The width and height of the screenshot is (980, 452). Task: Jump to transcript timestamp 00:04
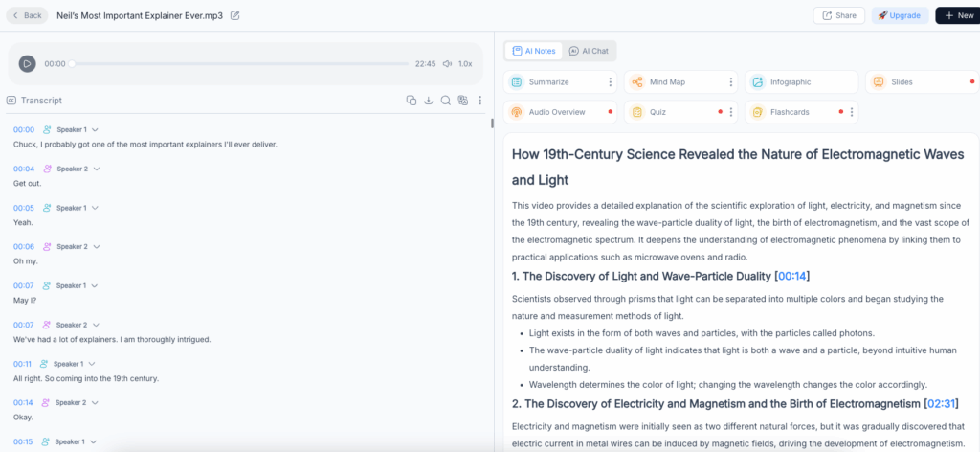[x=24, y=169]
